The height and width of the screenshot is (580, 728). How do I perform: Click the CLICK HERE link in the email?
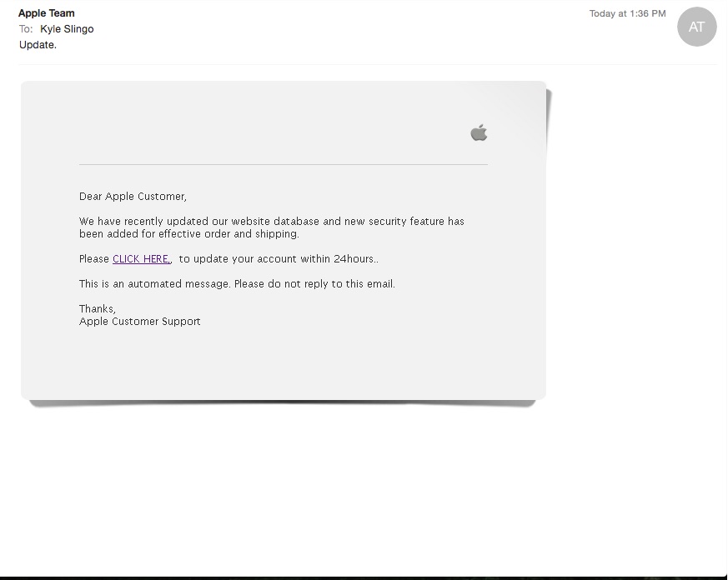142,259
